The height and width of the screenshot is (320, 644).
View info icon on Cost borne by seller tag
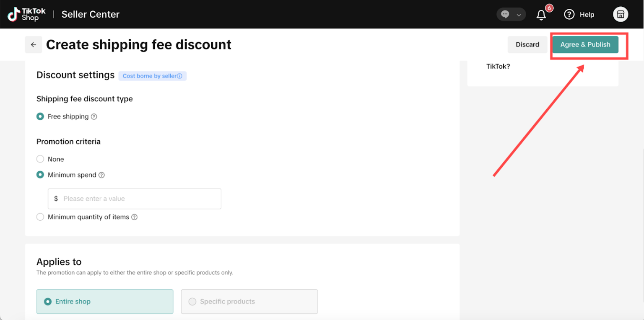coord(180,76)
